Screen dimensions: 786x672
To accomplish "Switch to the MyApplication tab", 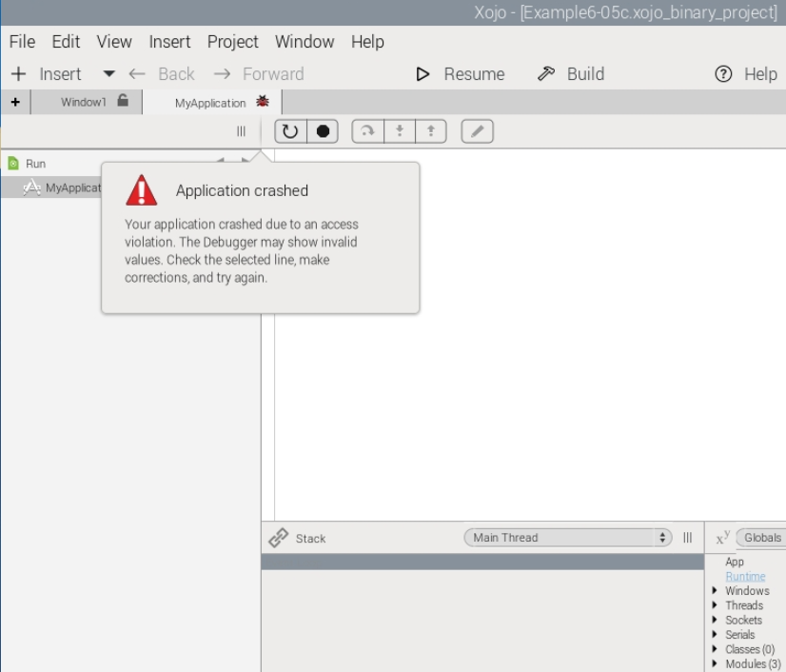I will 212,103.
